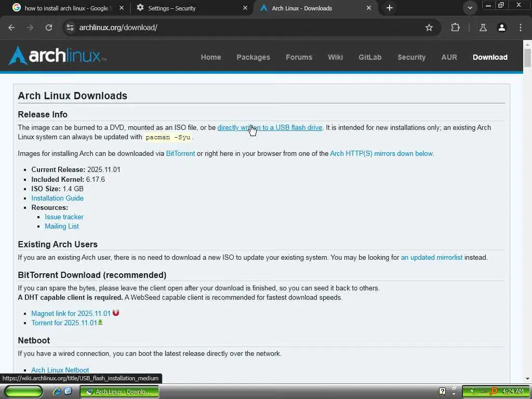532x399 pixels.
Task: Open the Extensions puzzle icon
Action: point(455,28)
